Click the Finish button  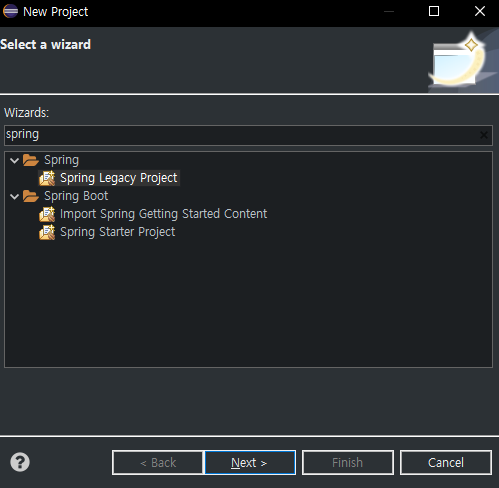click(348, 463)
